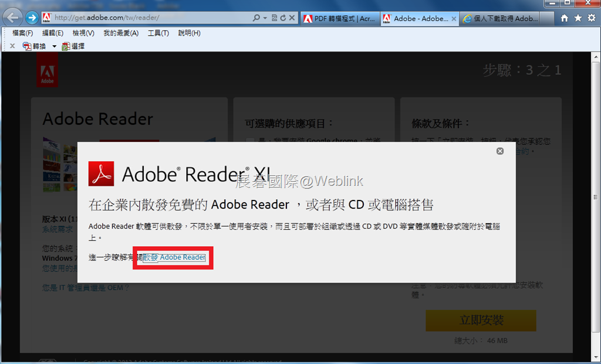Image resolution: width=601 pixels, height=364 pixels.
Task: Expand the 轉換 dropdown arrow
Action: [x=54, y=46]
